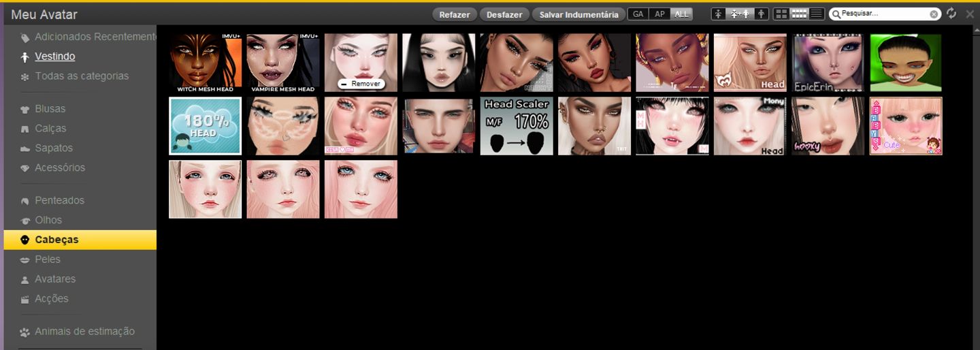
Task: Click the person icon beside Vestindo
Action: [25, 57]
